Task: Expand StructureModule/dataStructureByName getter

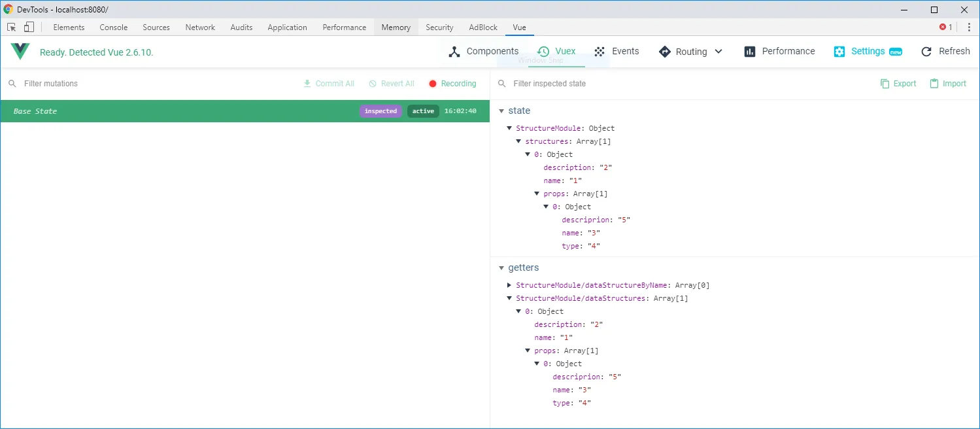Action: click(510, 285)
